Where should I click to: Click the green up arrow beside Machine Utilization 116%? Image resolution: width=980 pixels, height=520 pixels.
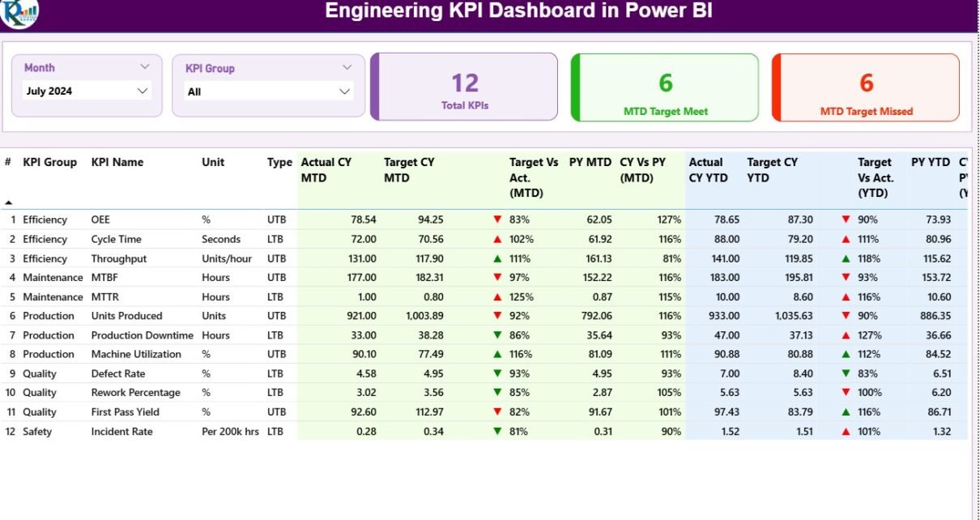497,355
